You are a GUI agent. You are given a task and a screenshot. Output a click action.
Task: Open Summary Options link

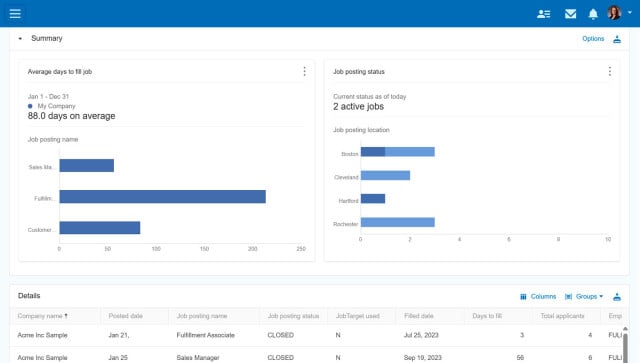593,38
